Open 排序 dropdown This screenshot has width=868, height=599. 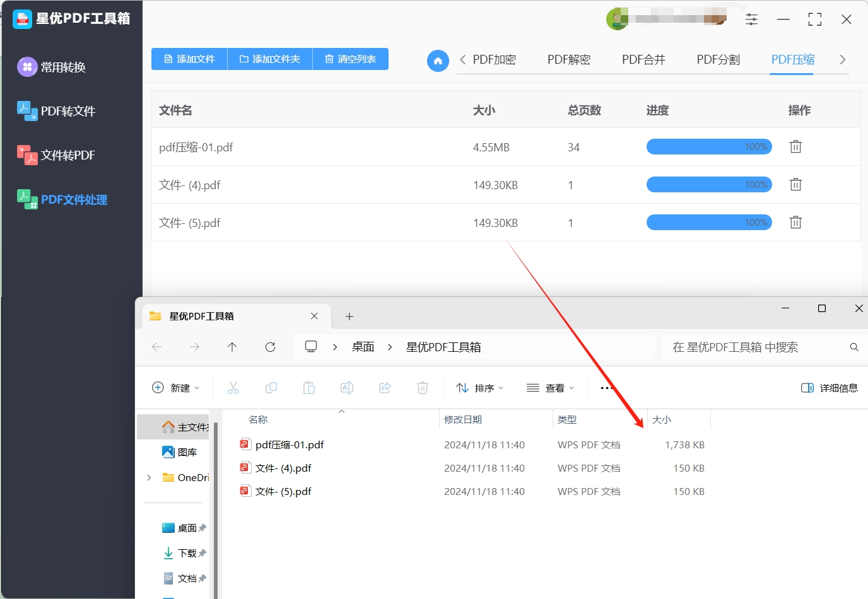click(x=479, y=388)
